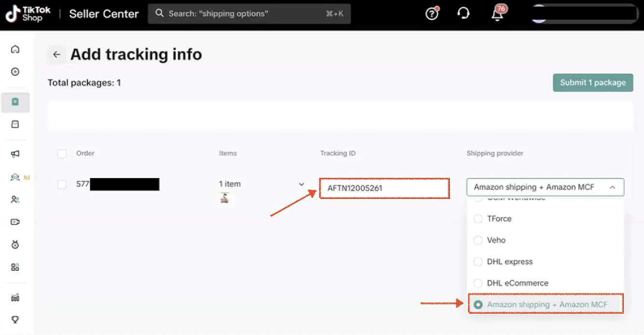This screenshot has height=335, width=644.
Task: Click the Submit 1 package button
Action: (x=593, y=83)
